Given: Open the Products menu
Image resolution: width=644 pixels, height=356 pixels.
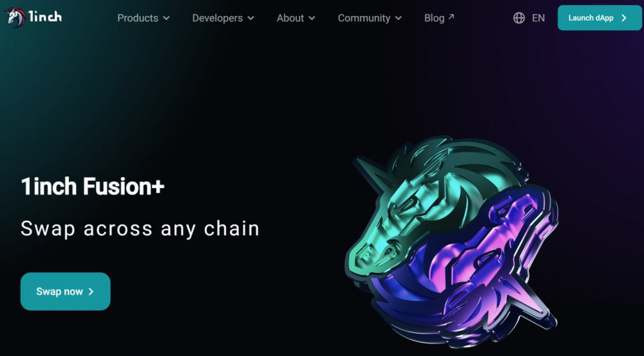Looking at the screenshot, I should click(x=144, y=18).
